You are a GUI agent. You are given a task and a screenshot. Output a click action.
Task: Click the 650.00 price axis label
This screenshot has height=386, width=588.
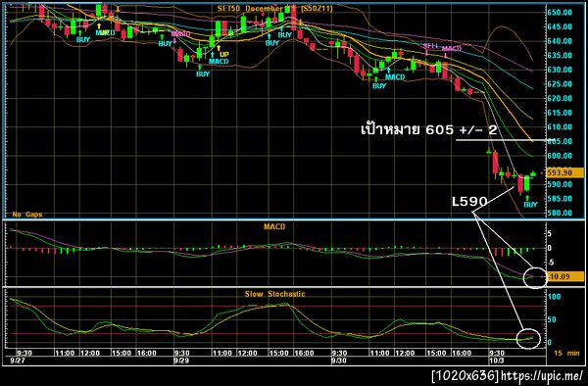560,13
